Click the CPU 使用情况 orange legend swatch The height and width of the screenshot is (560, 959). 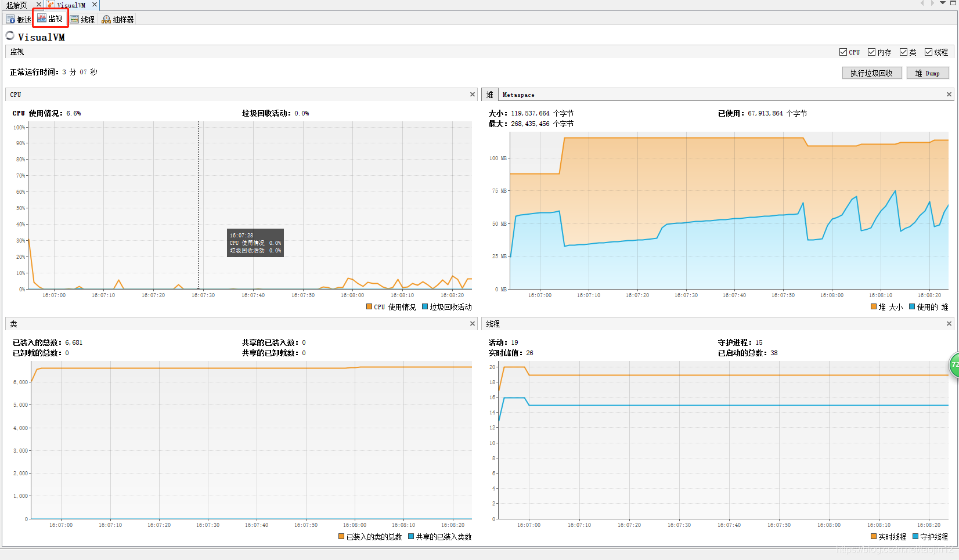coord(369,306)
